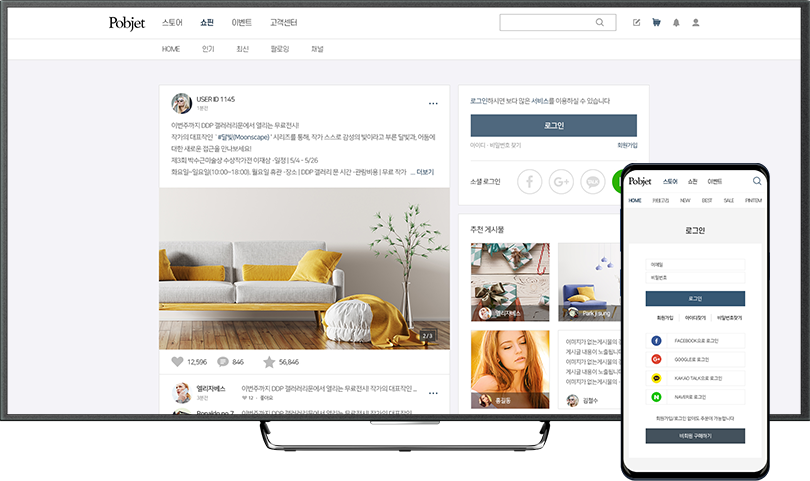Viewport: 810px width, 481px height.
Task: Open the #달빛(Moonscape) hashtag link in the post
Action: click(243, 137)
